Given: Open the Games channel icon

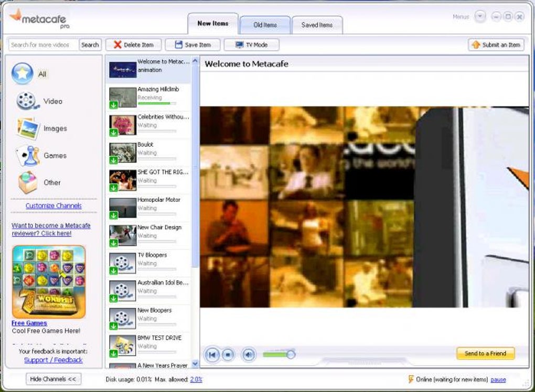Looking at the screenshot, I should pyautogui.click(x=27, y=156).
